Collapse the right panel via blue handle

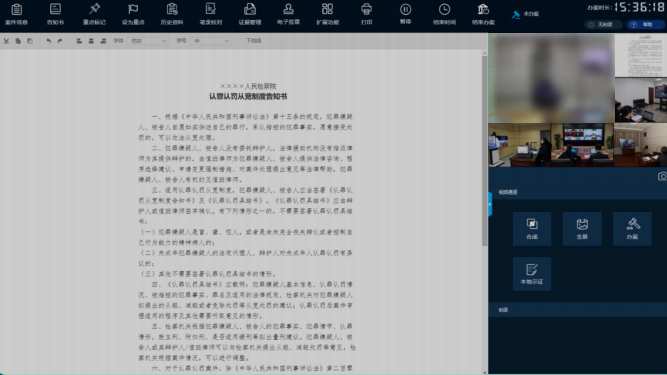(x=490, y=204)
